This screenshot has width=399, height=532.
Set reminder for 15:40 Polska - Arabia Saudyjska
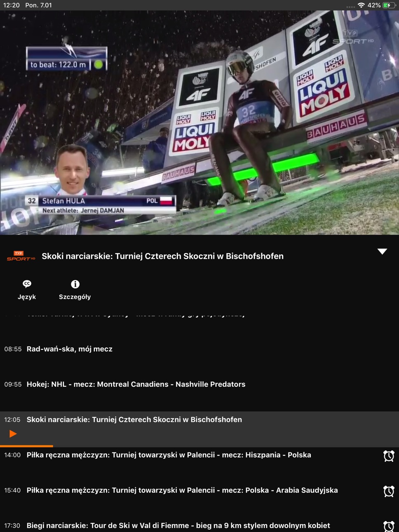point(389,491)
